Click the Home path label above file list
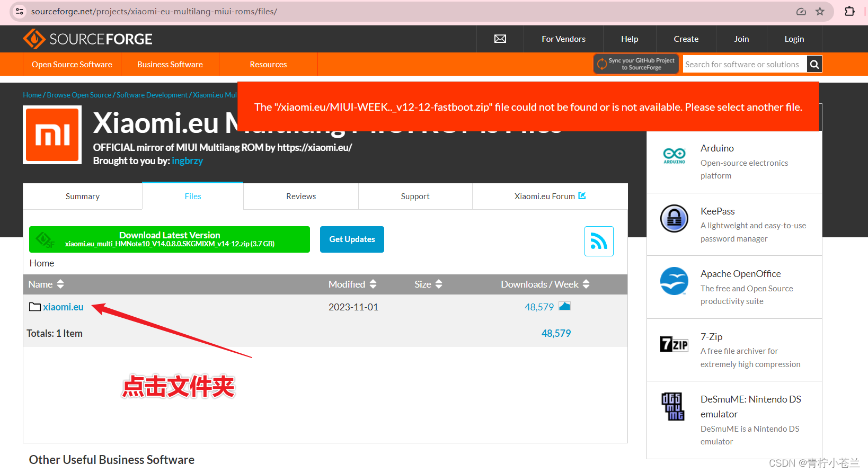The width and height of the screenshot is (868, 473). coord(42,263)
